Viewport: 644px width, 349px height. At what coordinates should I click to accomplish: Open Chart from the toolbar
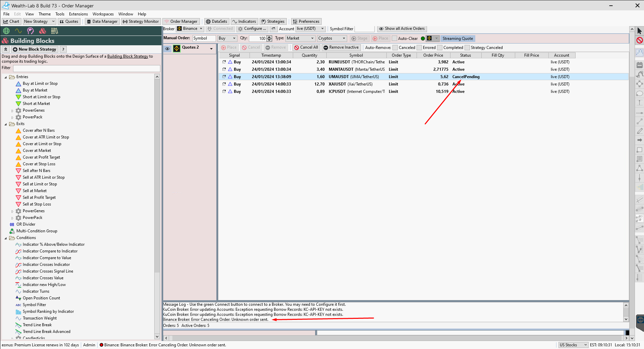[x=11, y=21]
